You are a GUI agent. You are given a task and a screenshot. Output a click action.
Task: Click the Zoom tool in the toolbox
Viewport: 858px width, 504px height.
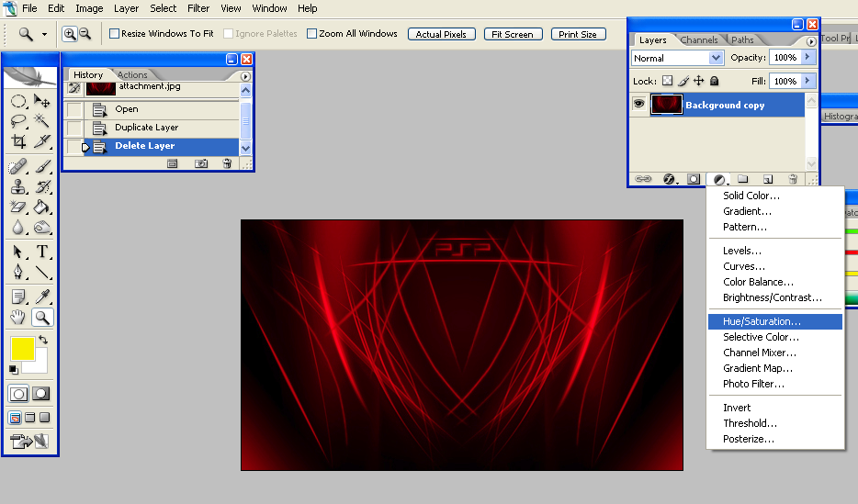42,317
